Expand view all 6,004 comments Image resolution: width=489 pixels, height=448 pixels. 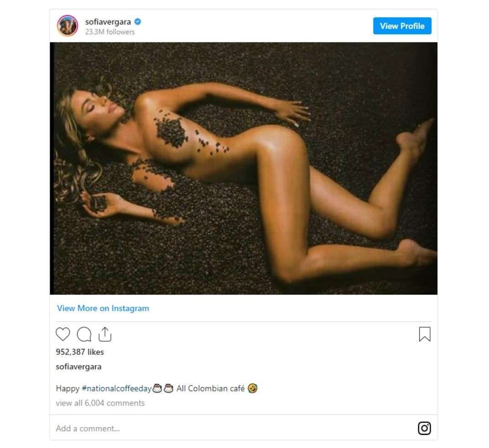tap(100, 403)
